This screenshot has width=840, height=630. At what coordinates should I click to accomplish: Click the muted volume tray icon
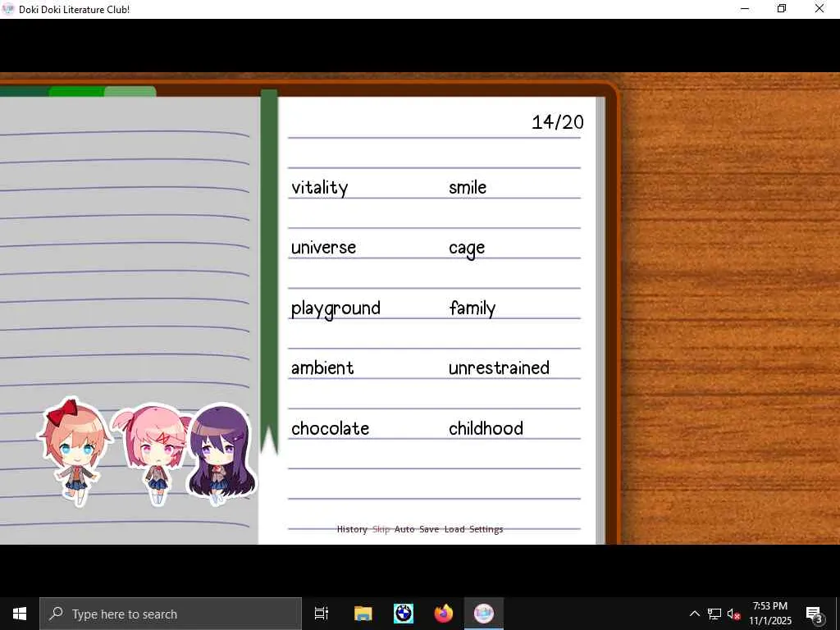733,614
